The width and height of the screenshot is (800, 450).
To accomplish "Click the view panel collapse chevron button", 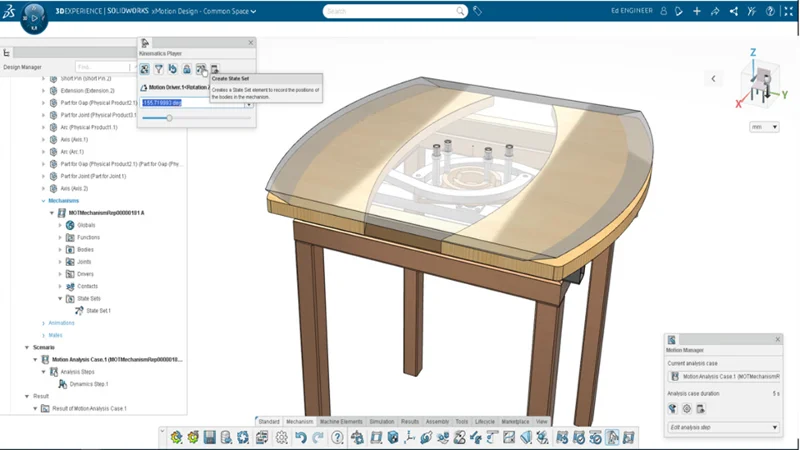I will coord(713,78).
